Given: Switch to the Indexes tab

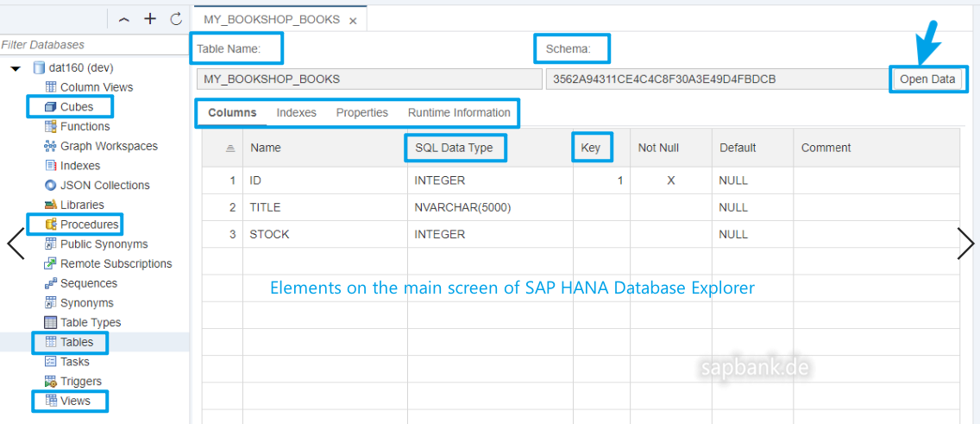Looking at the screenshot, I should (x=296, y=113).
